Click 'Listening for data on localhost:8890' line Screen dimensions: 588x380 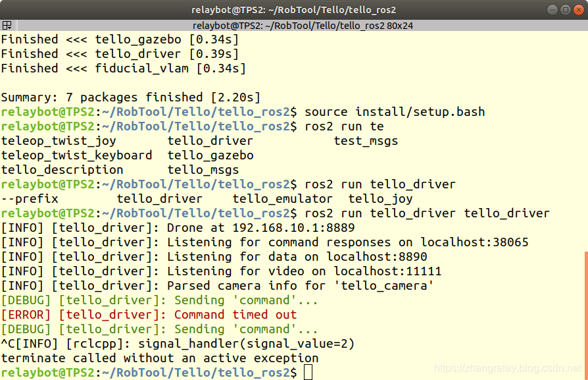click(214, 258)
